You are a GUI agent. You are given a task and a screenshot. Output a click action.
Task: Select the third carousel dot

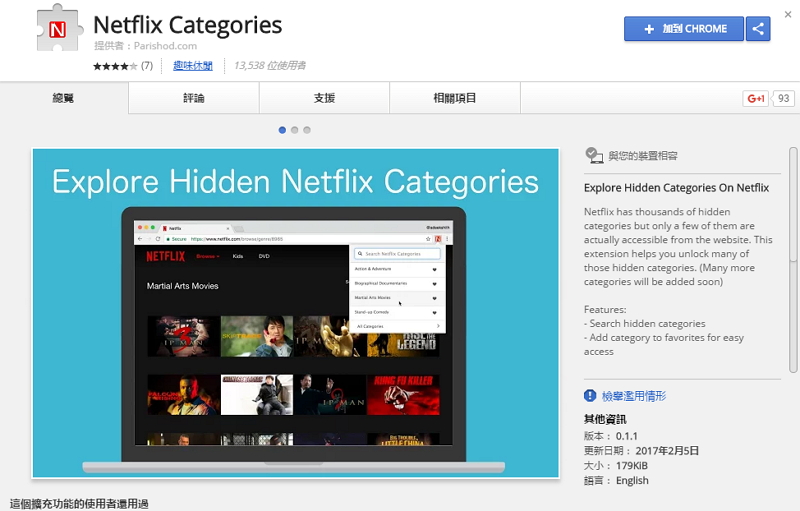click(x=307, y=130)
